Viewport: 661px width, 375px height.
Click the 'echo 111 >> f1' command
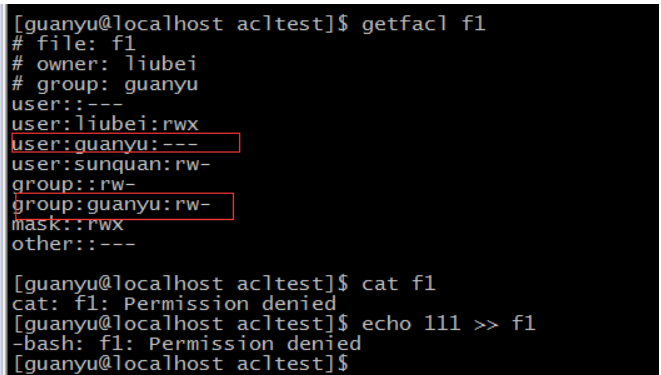(x=448, y=324)
